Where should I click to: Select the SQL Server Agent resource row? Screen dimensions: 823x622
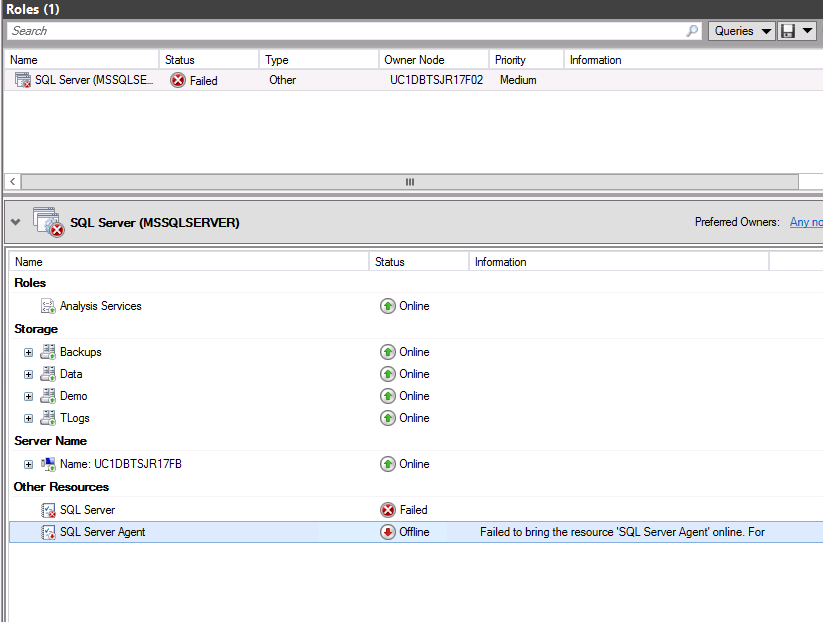pyautogui.click(x=416, y=532)
